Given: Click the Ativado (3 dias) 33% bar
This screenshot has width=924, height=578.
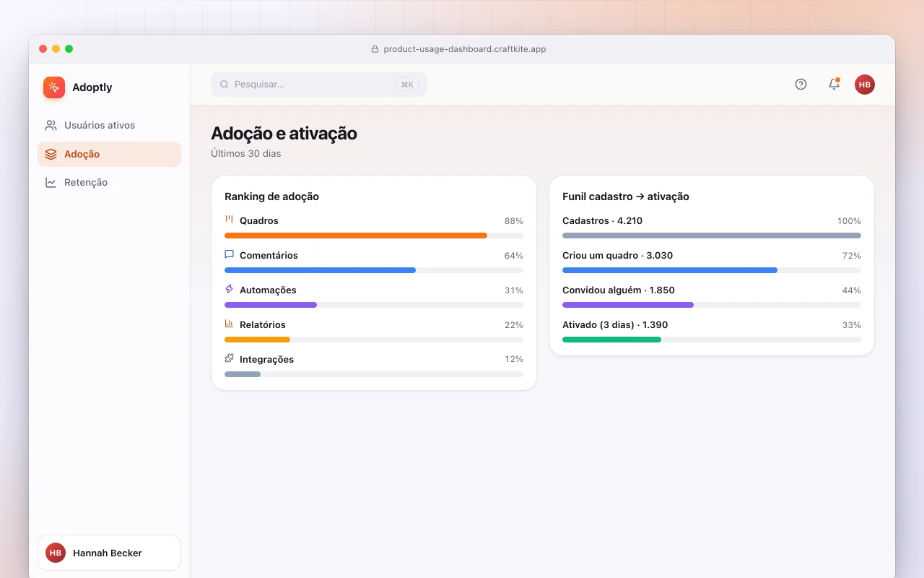Looking at the screenshot, I should pyautogui.click(x=712, y=340).
